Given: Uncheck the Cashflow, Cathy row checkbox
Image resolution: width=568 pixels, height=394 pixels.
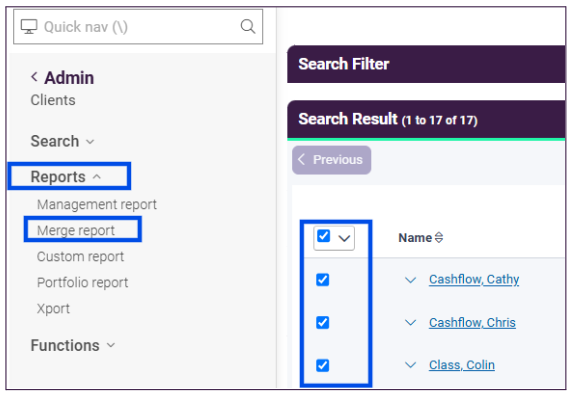Looking at the screenshot, I should pyautogui.click(x=322, y=280).
